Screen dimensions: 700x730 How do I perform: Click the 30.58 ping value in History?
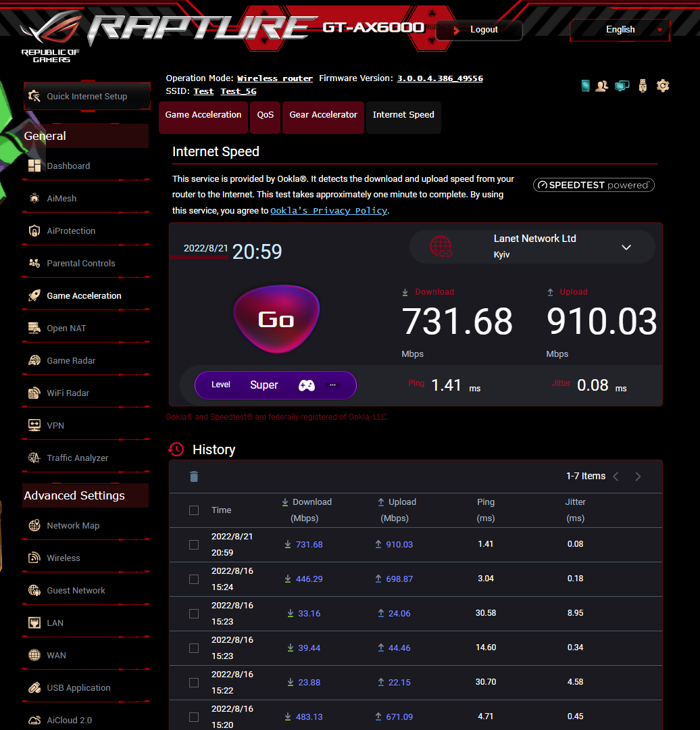tap(485, 613)
